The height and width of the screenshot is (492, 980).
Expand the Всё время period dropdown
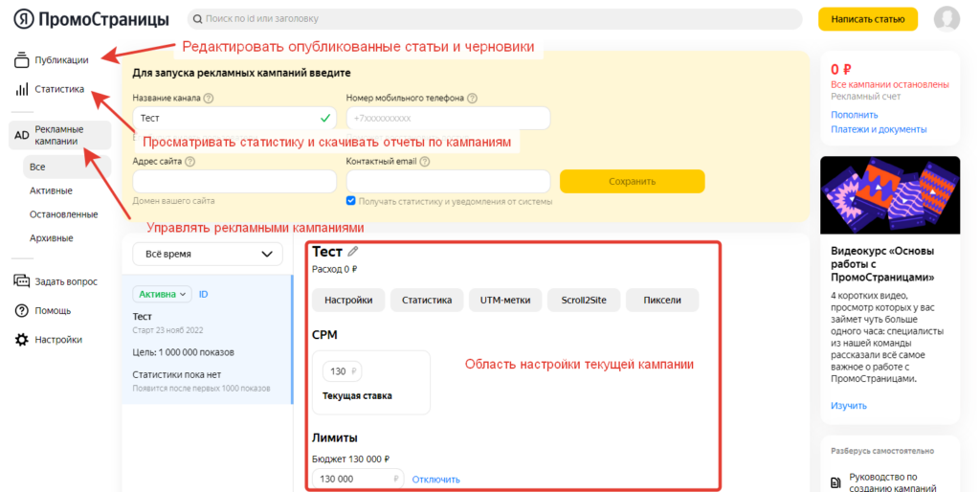click(x=208, y=254)
